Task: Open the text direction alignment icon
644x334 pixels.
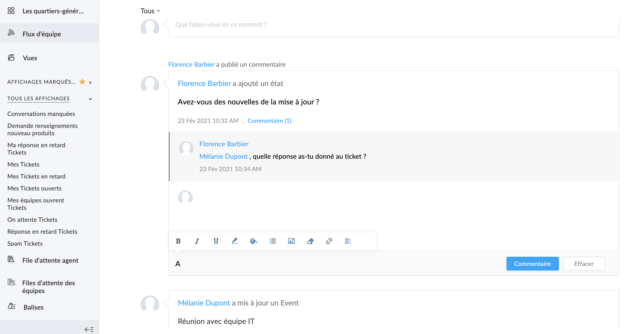Action: pyautogui.click(x=348, y=241)
